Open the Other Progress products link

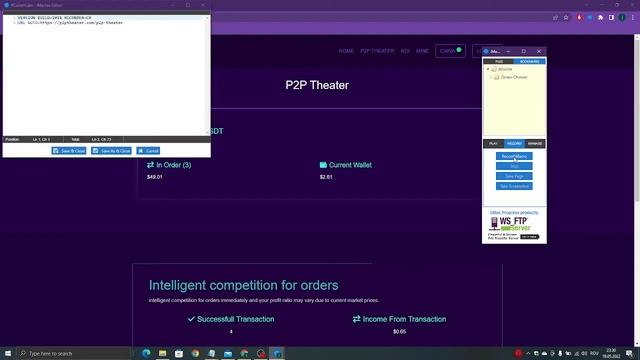(x=514, y=213)
